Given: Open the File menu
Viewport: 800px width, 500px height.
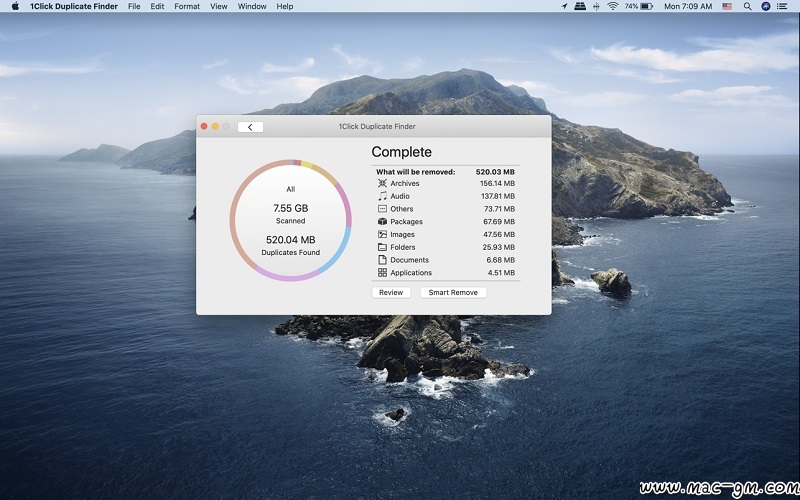Looking at the screenshot, I should (134, 6).
